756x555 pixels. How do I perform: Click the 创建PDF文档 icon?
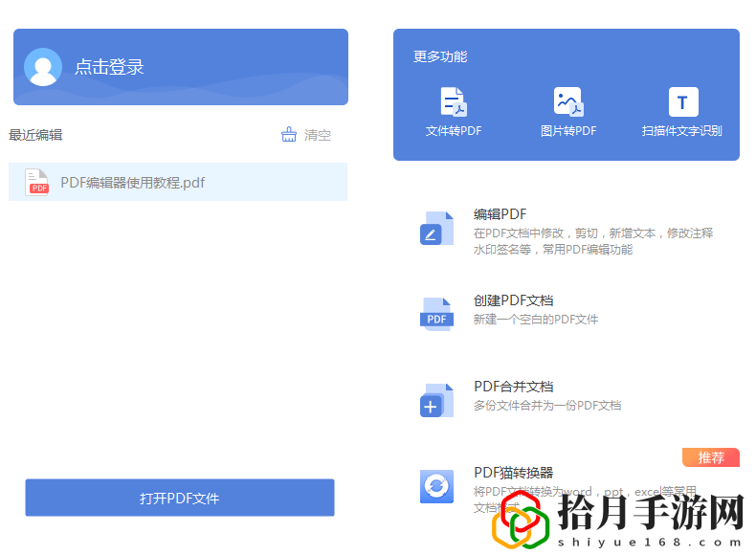[x=436, y=314]
